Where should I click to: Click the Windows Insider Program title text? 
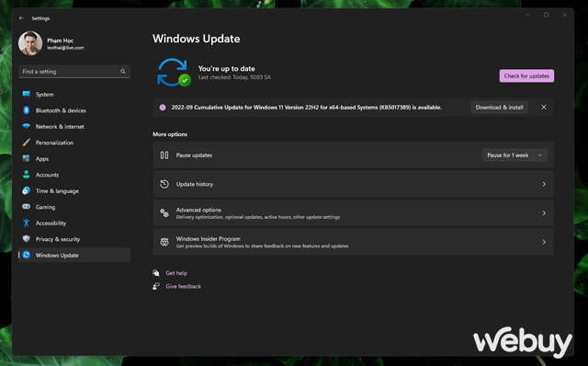point(209,239)
